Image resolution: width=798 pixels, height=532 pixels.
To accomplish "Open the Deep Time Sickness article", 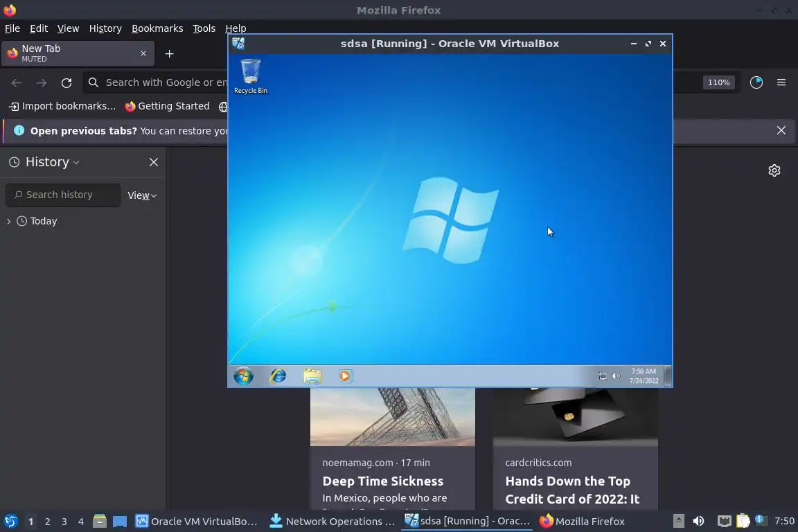I will pyautogui.click(x=382, y=481).
